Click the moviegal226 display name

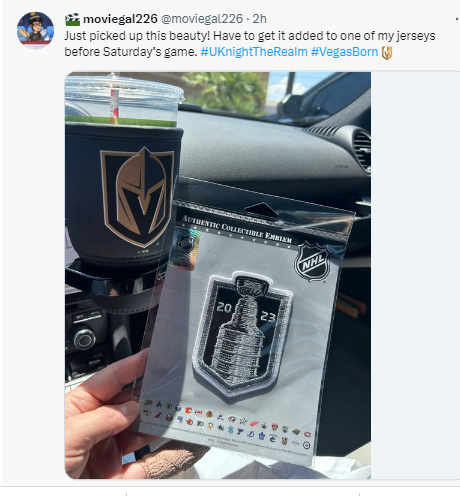[x=120, y=19]
